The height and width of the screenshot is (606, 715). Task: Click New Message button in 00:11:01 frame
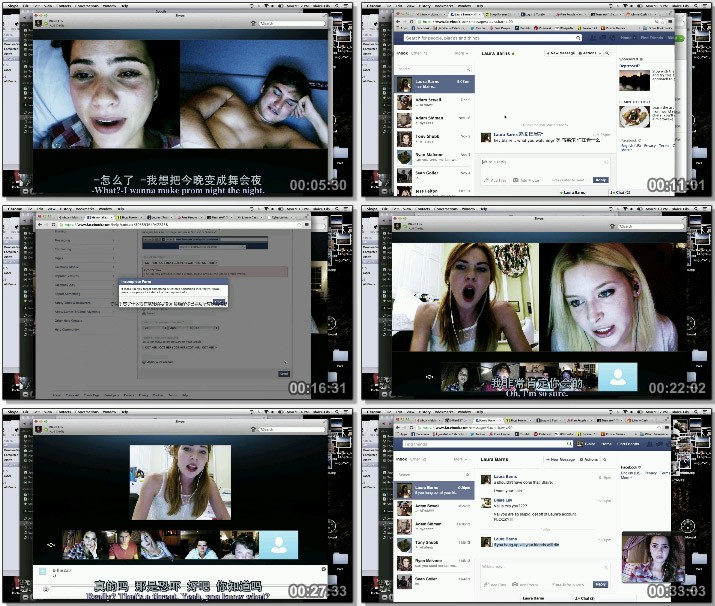[x=561, y=53]
